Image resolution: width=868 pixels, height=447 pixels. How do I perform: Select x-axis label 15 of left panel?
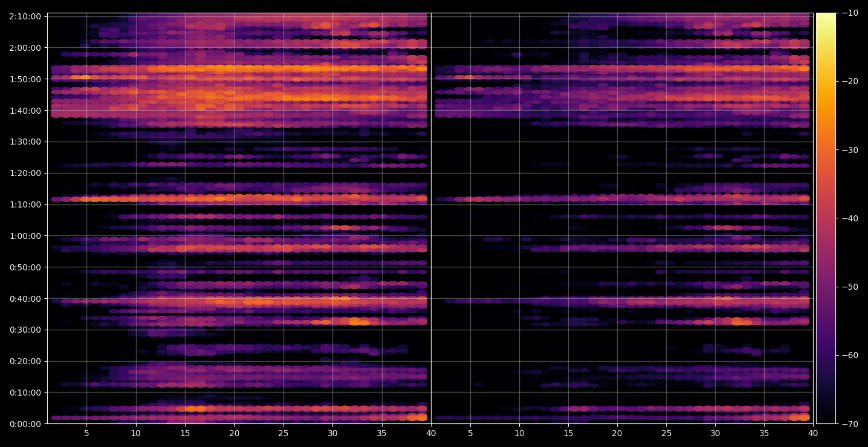tap(185, 433)
